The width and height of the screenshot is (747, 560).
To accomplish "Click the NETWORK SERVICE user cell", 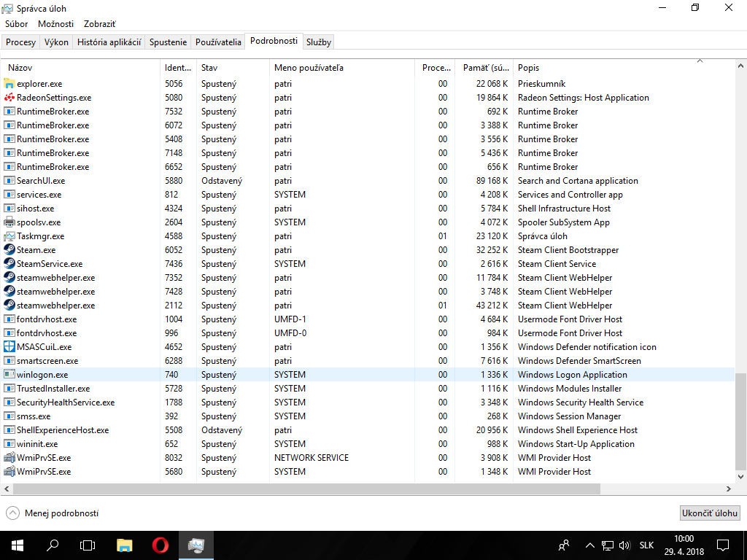I will coord(311,458).
